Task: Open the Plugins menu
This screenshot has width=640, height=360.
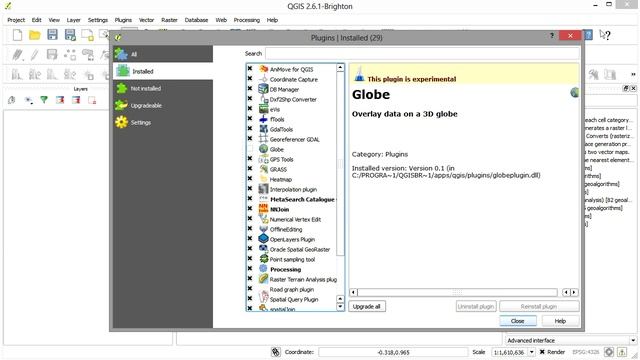Action: pos(123,20)
